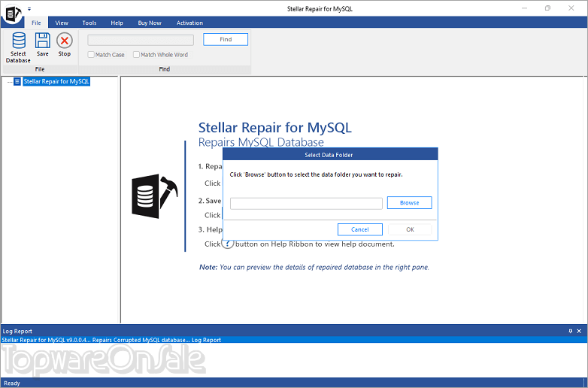Click the Select Data Folder dialog title bar

[330, 154]
